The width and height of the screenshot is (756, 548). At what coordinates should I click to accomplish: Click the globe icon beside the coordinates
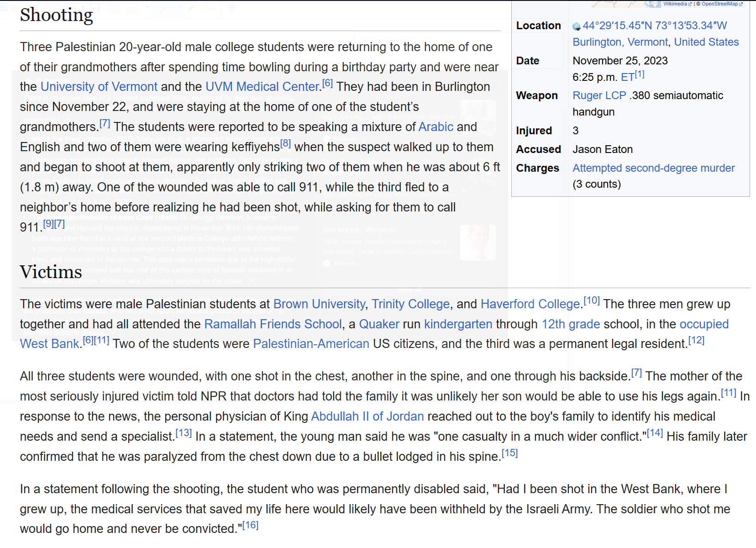577,26
